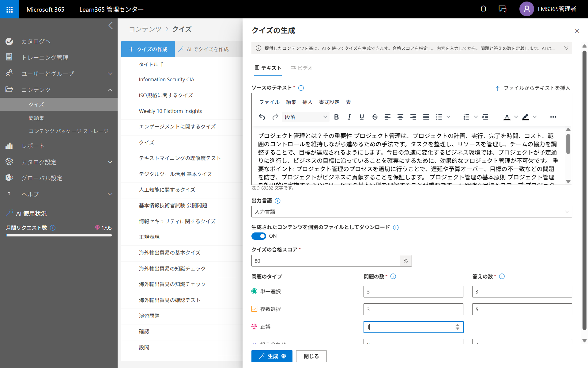Open the 表 editor menu

tap(348, 102)
